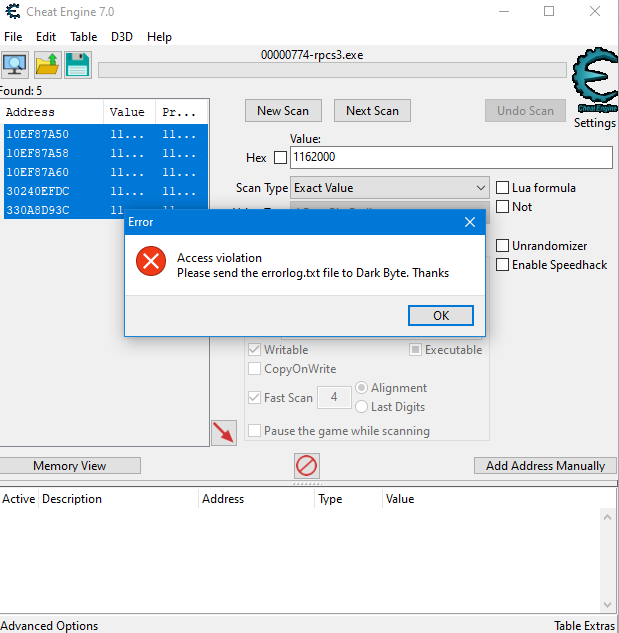Toggle the Writable checkbox
The width and height of the screenshot is (619, 633).
pos(254,350)
